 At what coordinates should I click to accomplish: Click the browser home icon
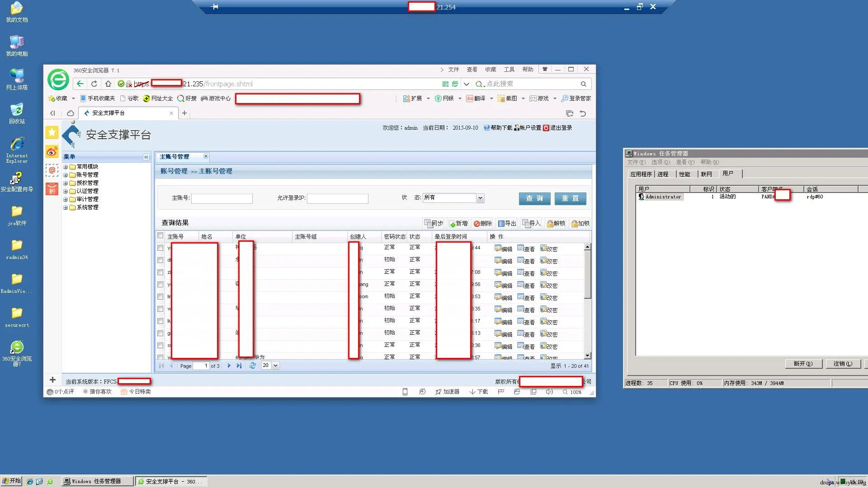108,84
